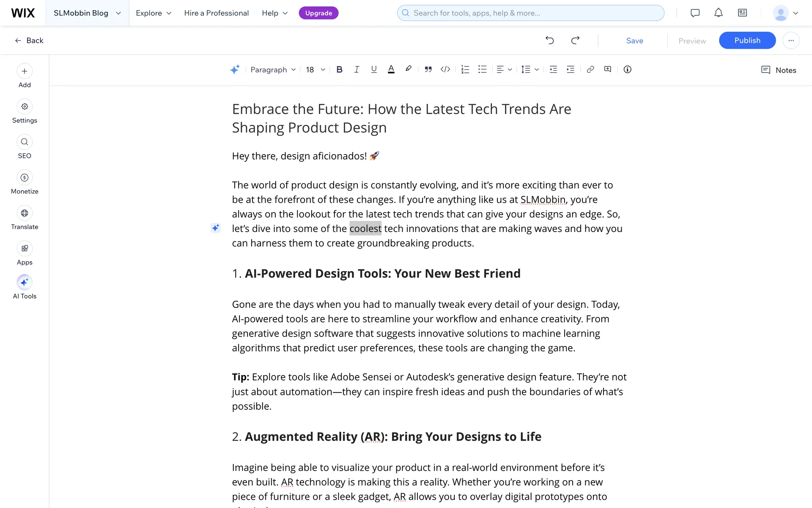Create a bulleted list
The height and width of the screenshot is (508, 812).
483,69
